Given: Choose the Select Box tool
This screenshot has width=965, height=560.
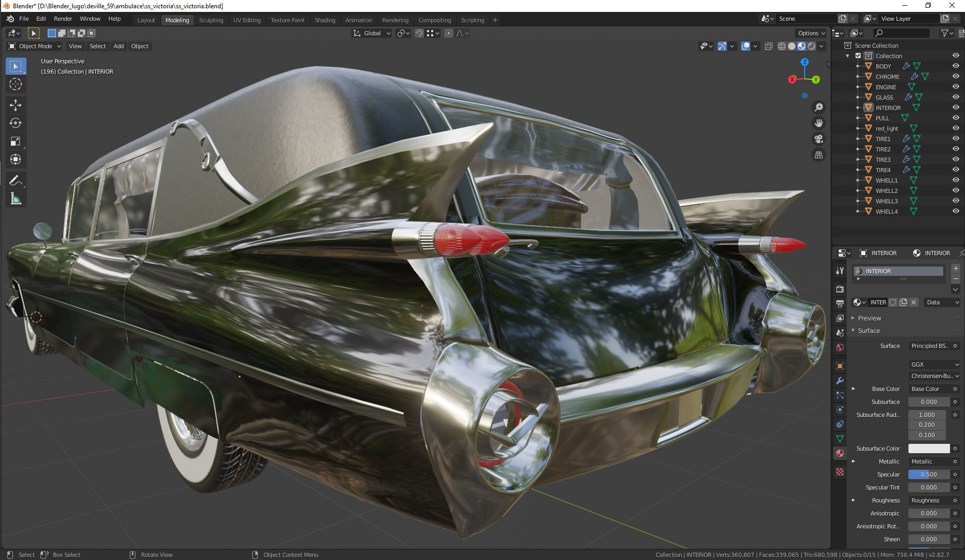Looking at the screenshot, I should 16,66.
